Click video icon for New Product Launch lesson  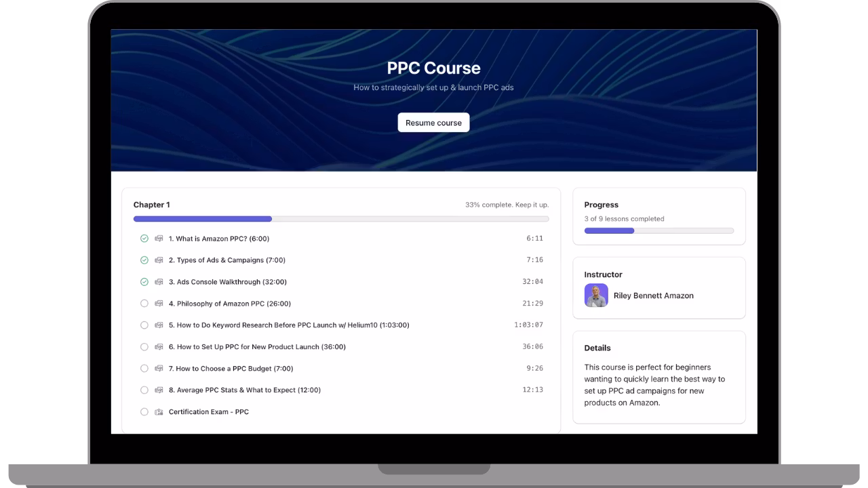pyautogui.click(x=159, y=347)
